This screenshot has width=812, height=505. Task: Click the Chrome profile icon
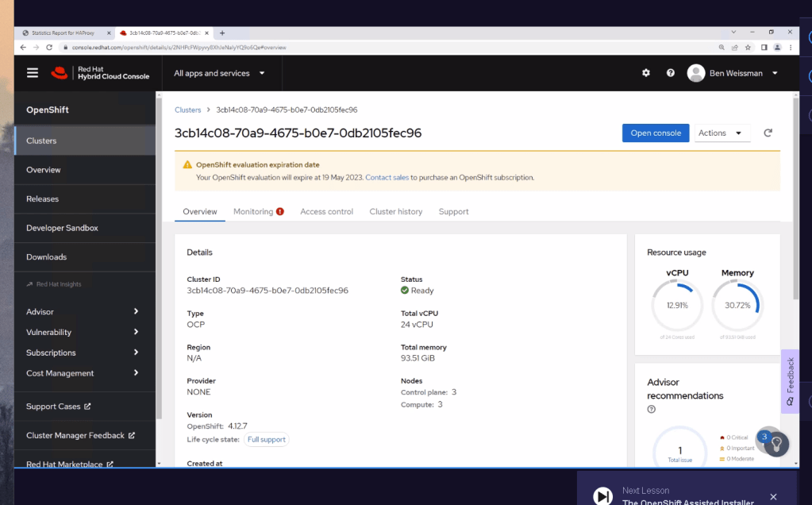click(777, 47)
